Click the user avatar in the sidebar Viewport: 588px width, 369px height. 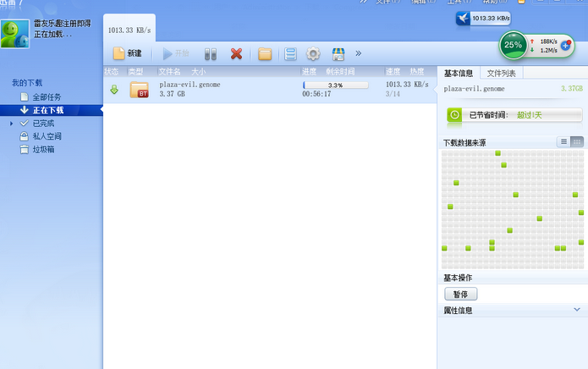13,33
